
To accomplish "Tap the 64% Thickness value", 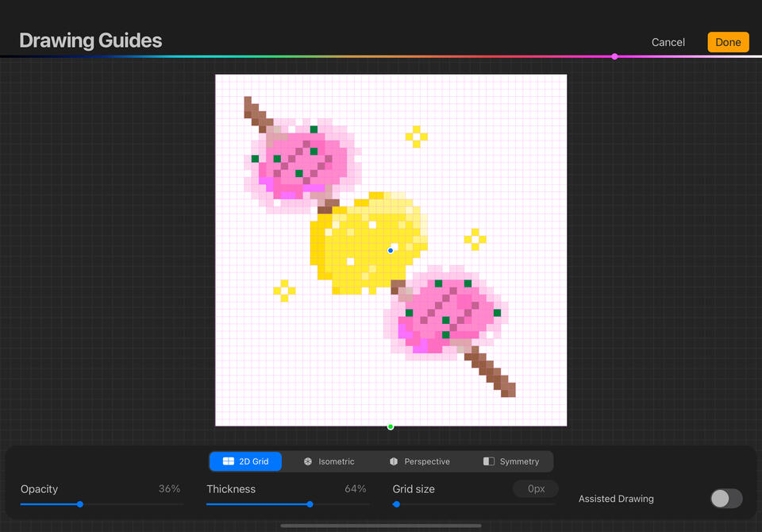I will [355, 489].
